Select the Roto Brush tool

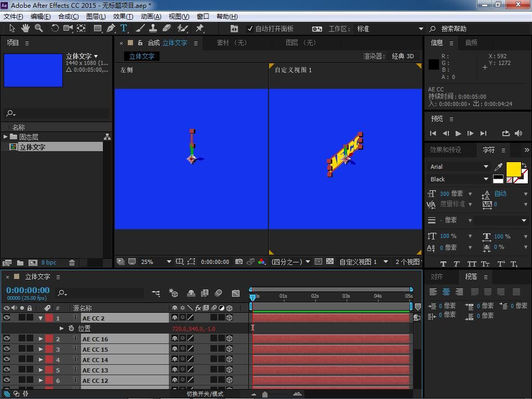(x=183, y=29)
